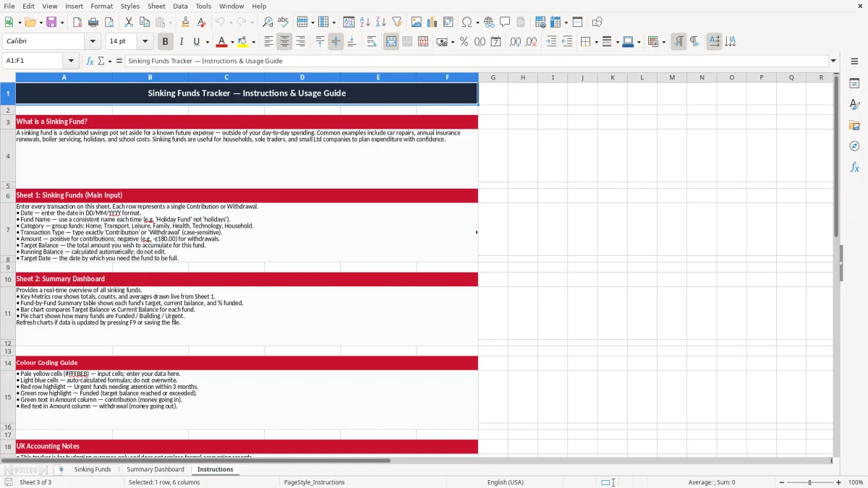This screenshot has width=868, height=488.
Task: Export the spreadsheet directly as PDF
Action: point(77,22)
